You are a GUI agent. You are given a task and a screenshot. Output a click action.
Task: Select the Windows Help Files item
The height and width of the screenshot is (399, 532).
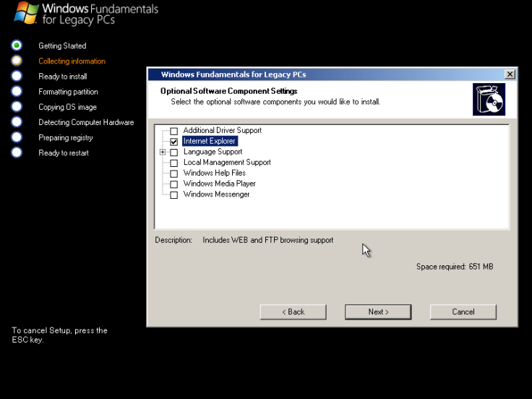(x=214, y=173)
